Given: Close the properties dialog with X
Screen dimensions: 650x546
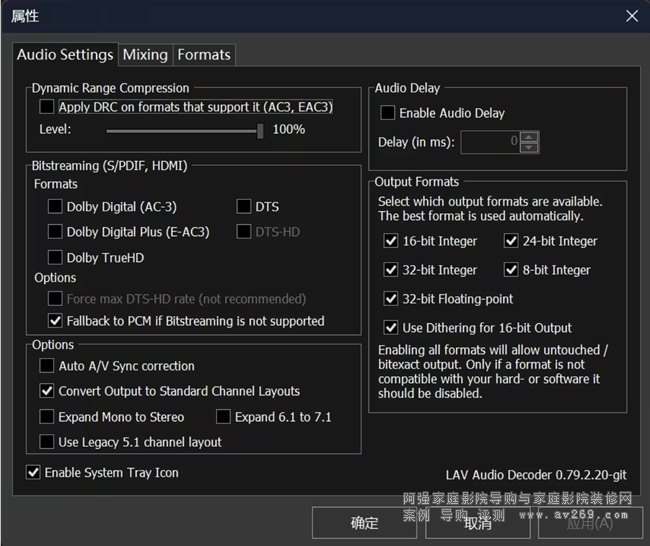Looking at the screenshot, I should [631, 16].
